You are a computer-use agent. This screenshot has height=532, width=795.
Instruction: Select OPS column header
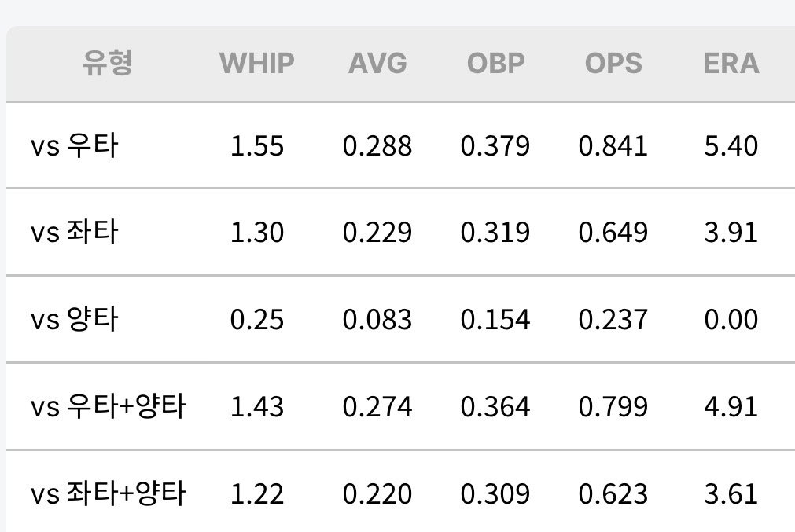(x=613, y=64)
